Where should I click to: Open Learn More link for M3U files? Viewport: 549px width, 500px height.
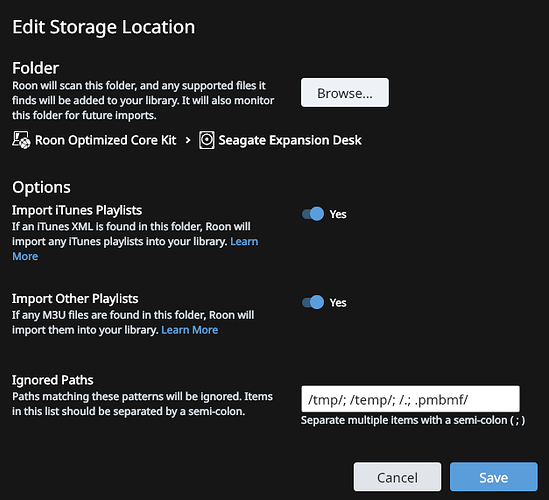coord(190,330)
